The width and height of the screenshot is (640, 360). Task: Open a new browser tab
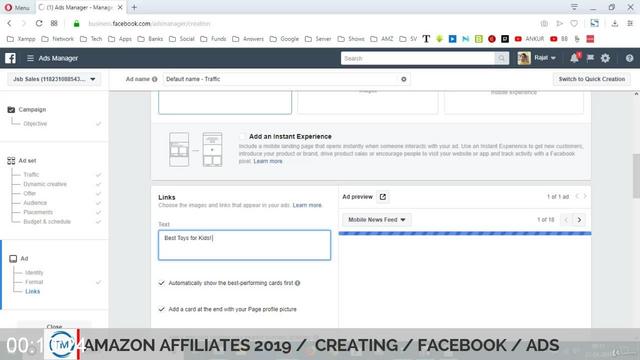pyautogui.click(x=134, y=7)
